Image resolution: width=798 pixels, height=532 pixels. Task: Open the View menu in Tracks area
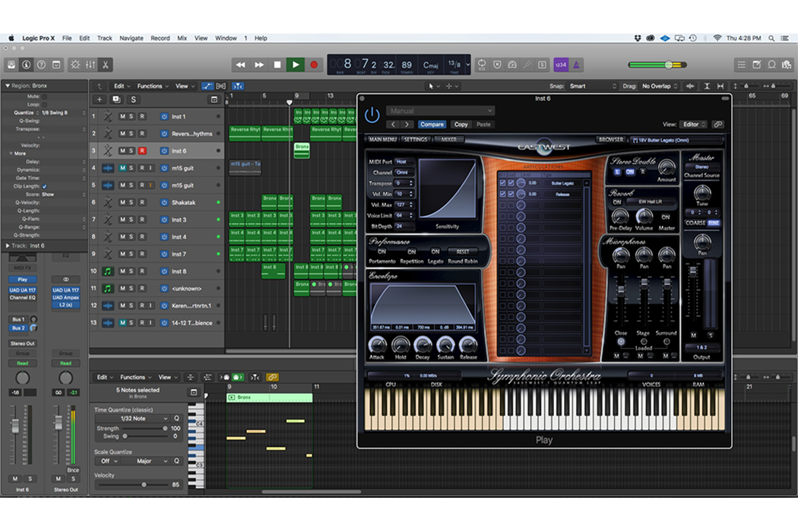[x=185, y=86]
